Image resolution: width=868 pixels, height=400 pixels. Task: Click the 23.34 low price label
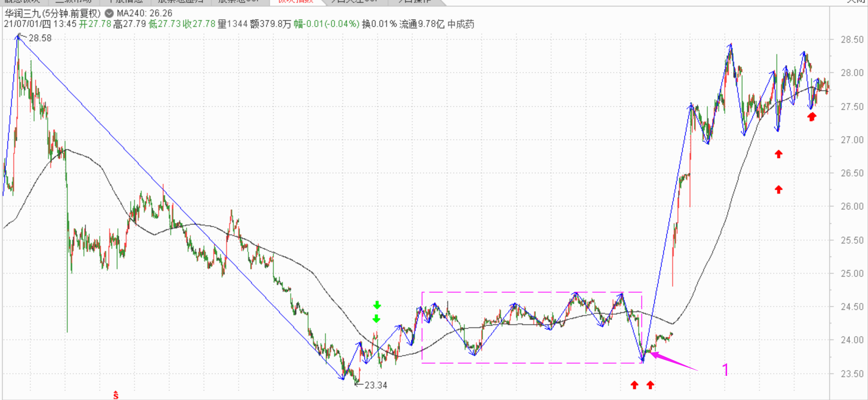pyautogui.click(x=375, y=385)
